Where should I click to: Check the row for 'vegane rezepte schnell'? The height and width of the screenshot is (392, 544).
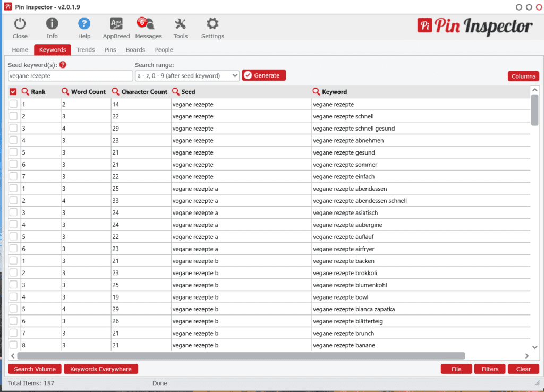(13, 116)
